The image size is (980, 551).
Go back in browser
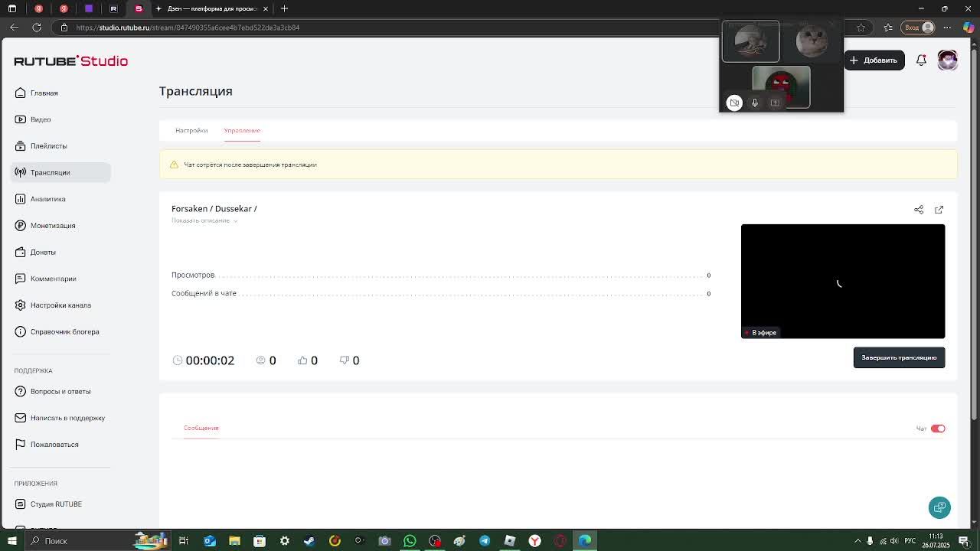coord(14,28)
